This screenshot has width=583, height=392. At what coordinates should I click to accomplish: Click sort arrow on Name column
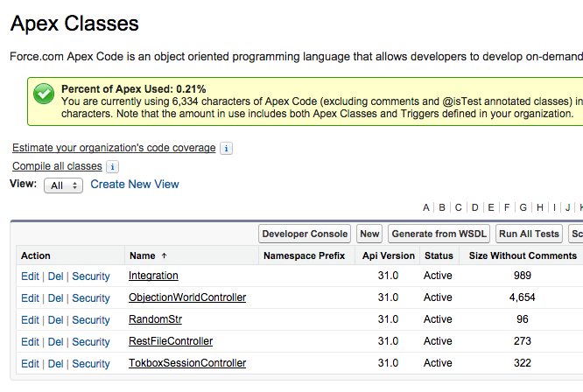click(x=164, y=256)
